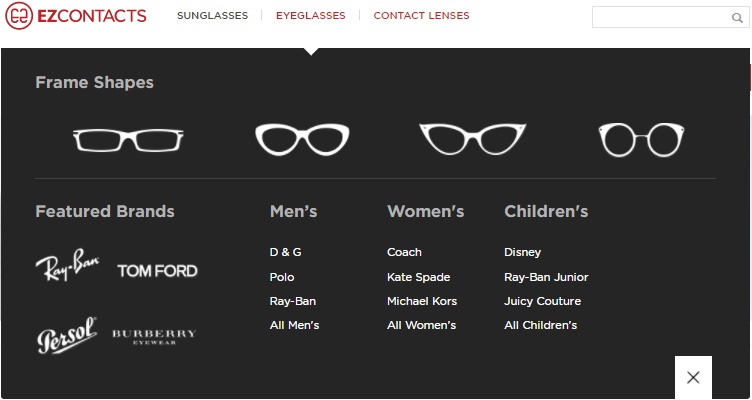This screenshot has width=752, height=400.
Task: Open Coach women's eyeglasses
Action: click(404, 252)
